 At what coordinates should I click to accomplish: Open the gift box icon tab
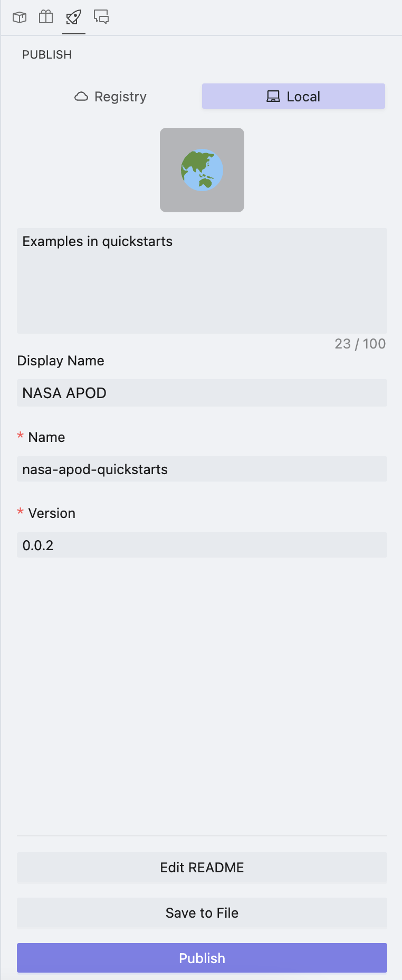tap(46, 17)
